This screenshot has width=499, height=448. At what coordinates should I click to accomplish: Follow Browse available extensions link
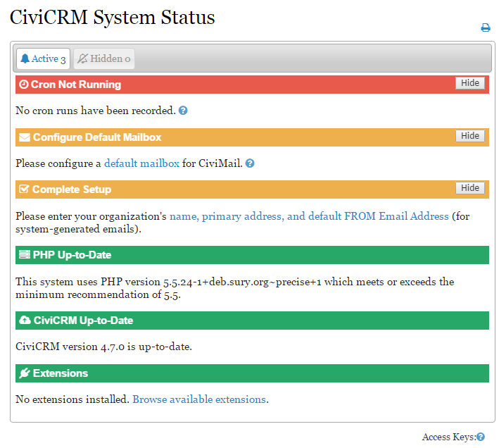pyautogui.click(x=199, y=399)
